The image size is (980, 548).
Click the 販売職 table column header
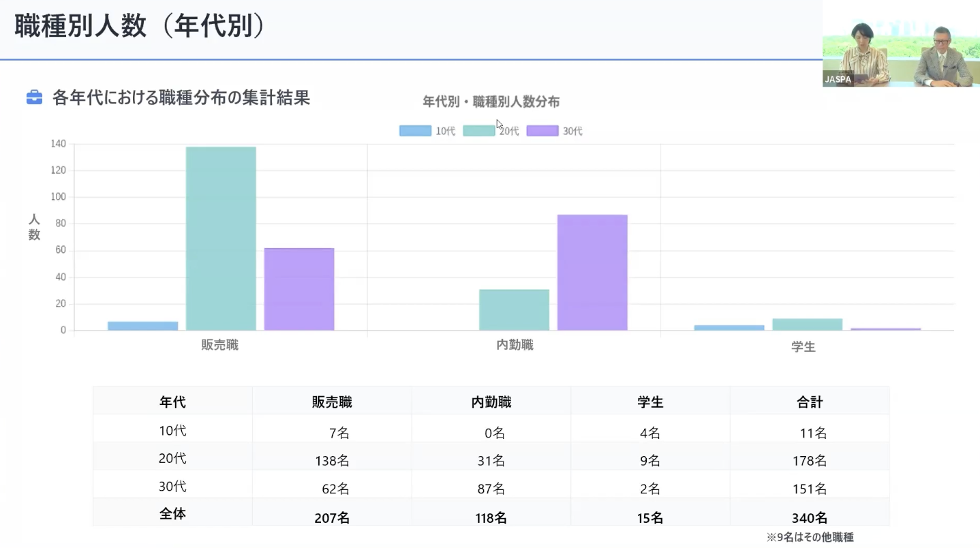click(x=332, y=402)
